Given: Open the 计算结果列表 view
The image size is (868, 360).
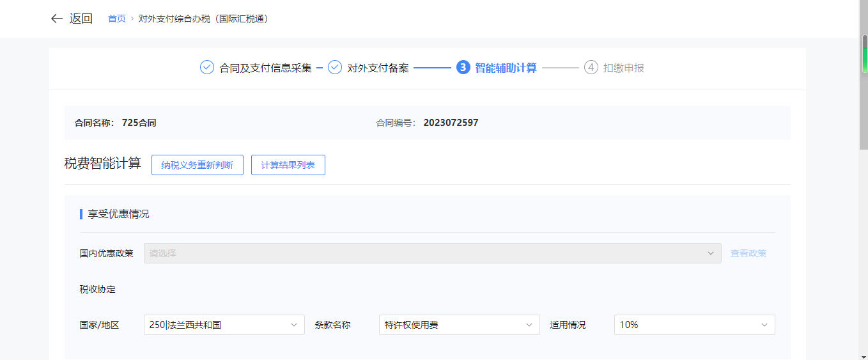Looking at the screenshot, I should (x=288, y=165).
